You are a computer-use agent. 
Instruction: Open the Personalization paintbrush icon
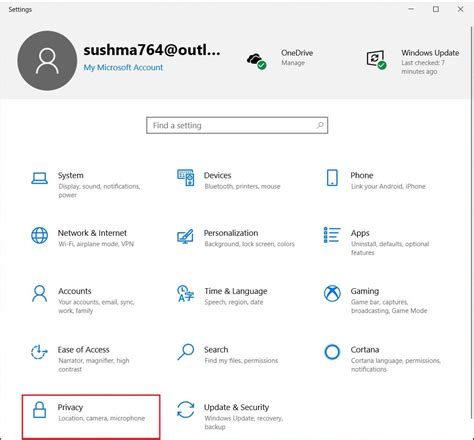click(185, 236)
